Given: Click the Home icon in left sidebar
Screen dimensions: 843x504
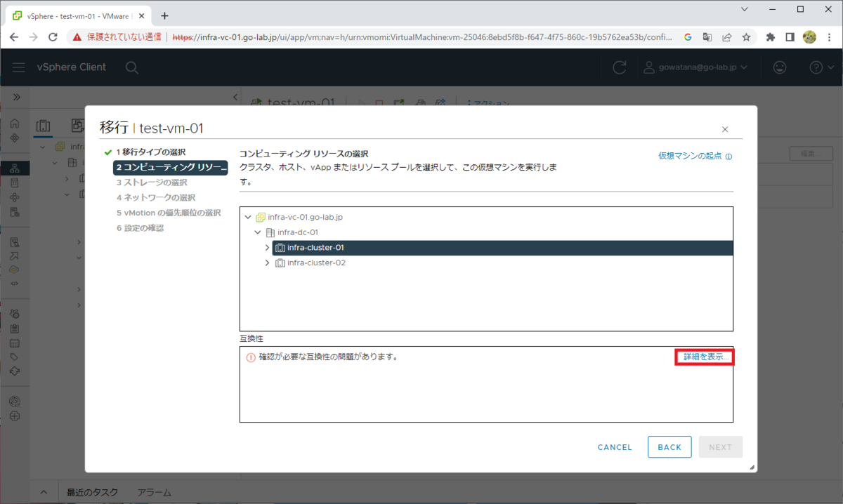Looking at the screenshot, I should point(15,124).
